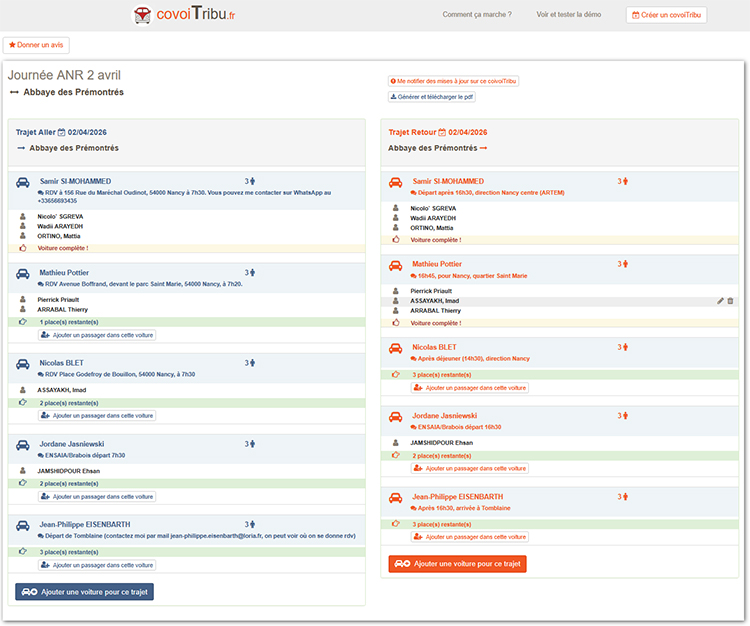Click the calendar icon next to Trajet Retour
This screenshot has width=750, height=626.
coord(442,132)
